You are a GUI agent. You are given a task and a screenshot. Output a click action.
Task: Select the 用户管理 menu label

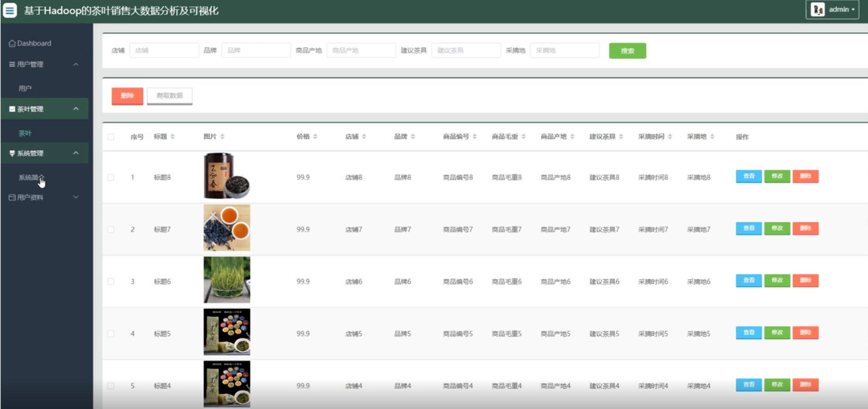[x=30, y=64]
